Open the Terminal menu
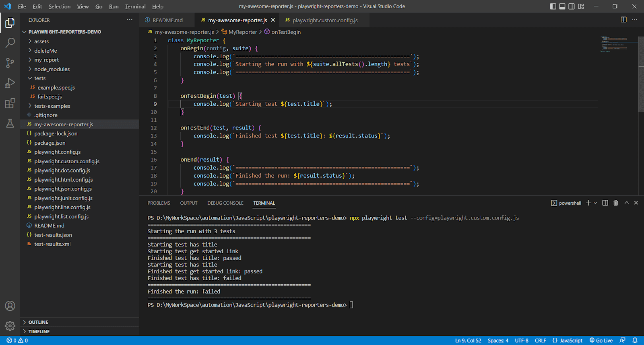Image resolution: width=644 pixels, height=345 pixels. [x=135, y=6]
